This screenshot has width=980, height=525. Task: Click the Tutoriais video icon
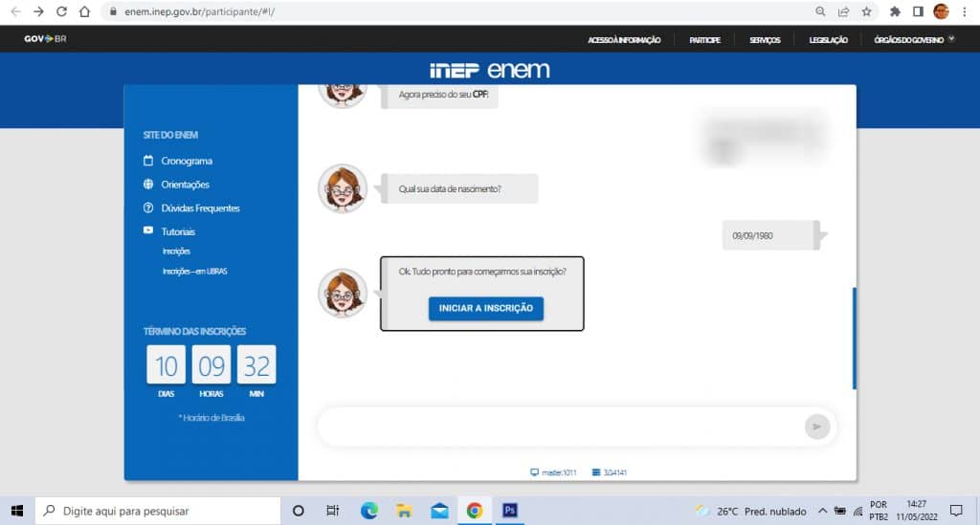(148, 230)
